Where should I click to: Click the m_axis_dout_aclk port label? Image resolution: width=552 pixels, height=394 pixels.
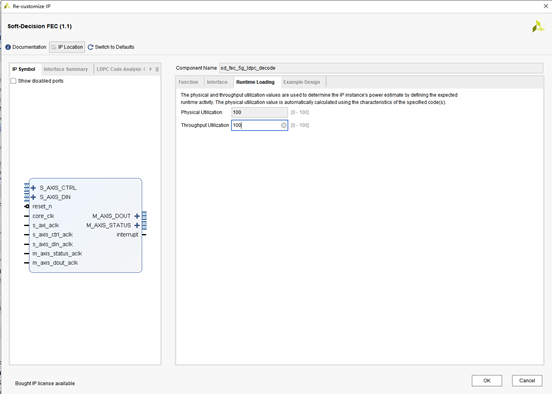(55, 263)
